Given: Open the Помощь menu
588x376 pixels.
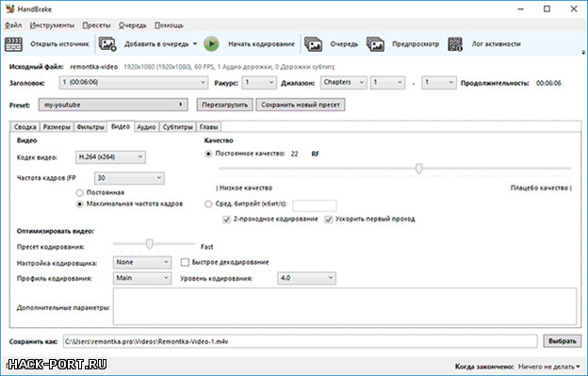Looking at the screenshot, I should click(x=169, y=25).
